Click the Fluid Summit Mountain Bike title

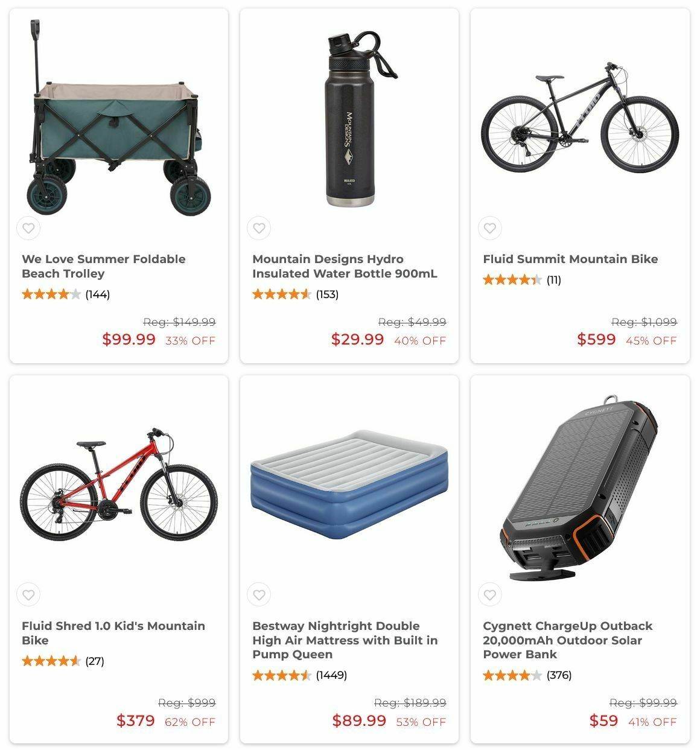[x=570, y=259]
